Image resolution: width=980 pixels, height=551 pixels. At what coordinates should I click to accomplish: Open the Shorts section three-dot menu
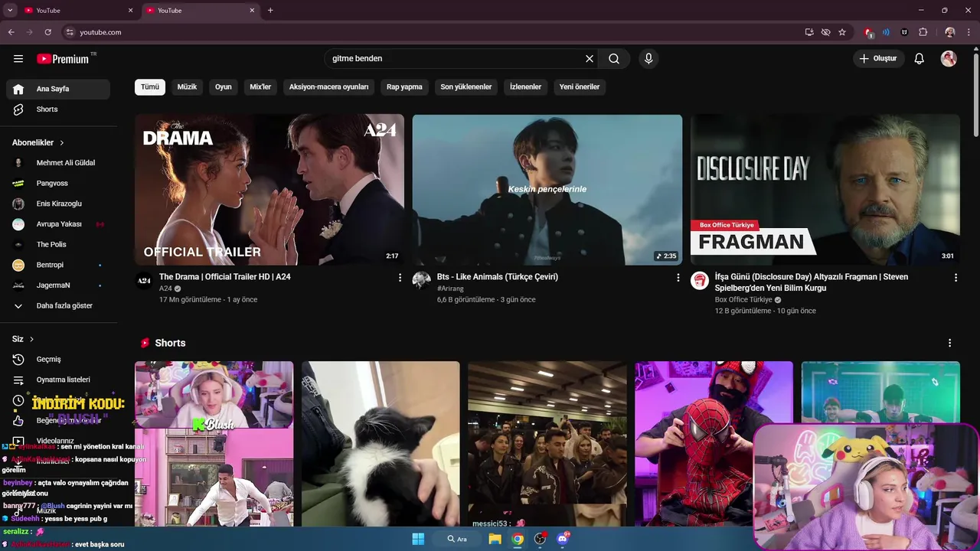point(949,343)
